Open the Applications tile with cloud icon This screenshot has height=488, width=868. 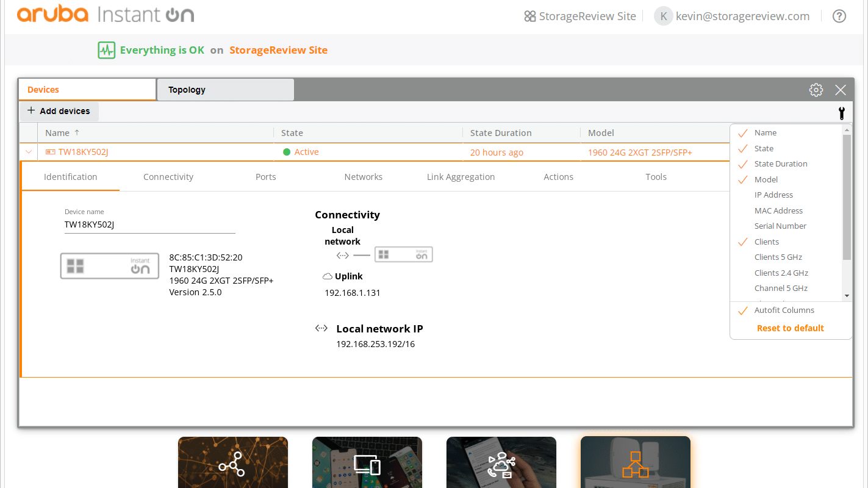[x=501, y=462]
